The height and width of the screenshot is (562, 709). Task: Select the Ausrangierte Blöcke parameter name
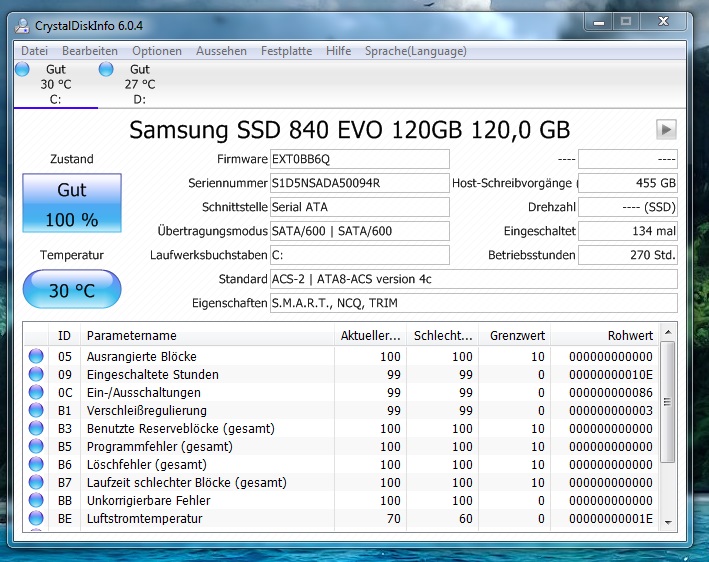(142, 356)
